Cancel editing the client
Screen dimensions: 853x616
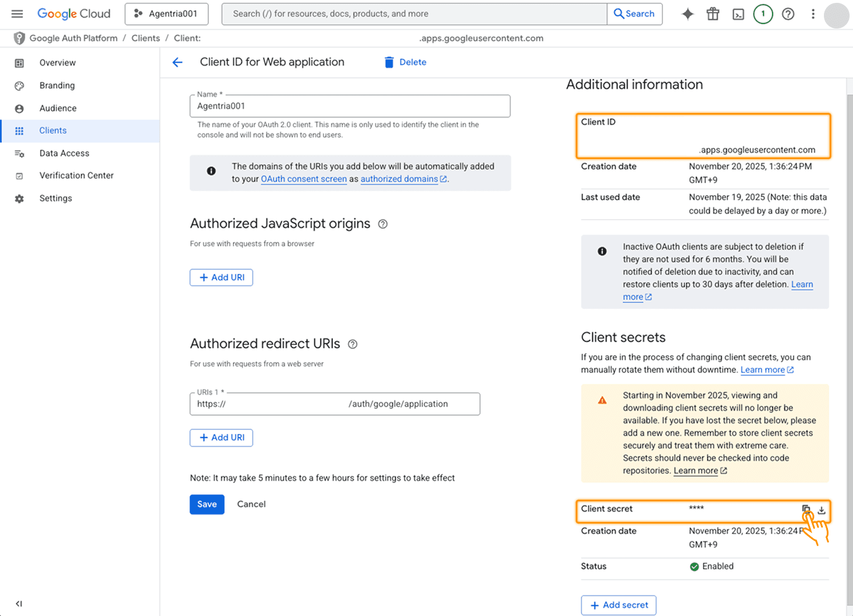click(252, 504)
